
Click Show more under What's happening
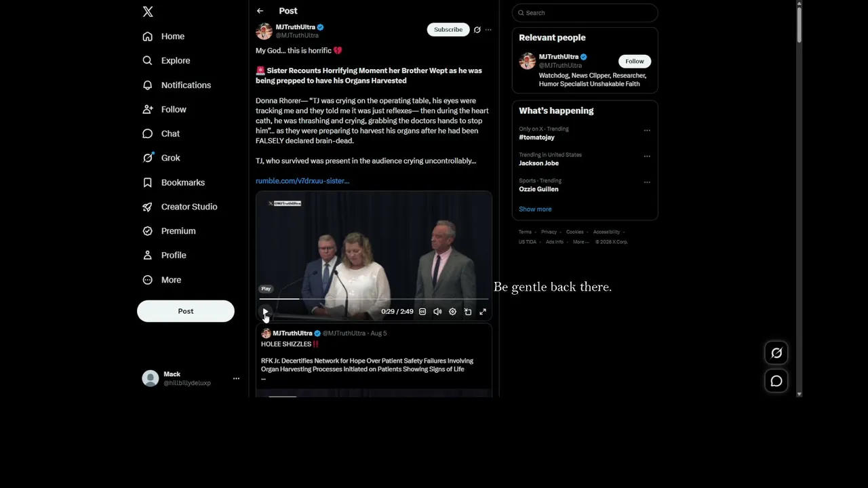pyautogui.click(x=535, y=209)
